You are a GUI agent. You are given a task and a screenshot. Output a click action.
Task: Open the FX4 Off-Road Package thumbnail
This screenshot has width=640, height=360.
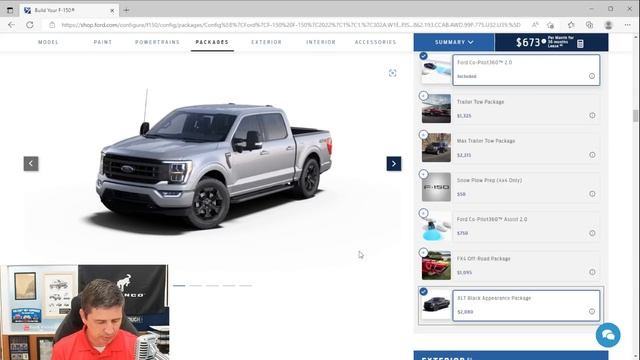coord(436,265)
